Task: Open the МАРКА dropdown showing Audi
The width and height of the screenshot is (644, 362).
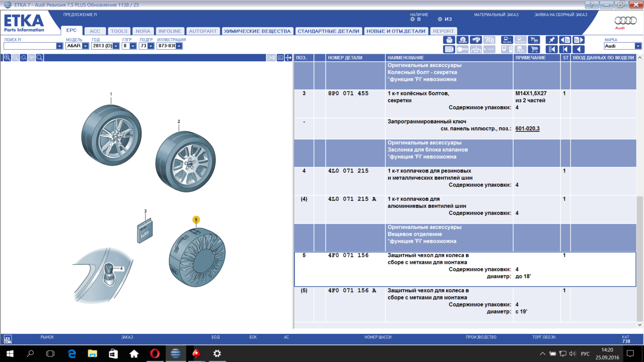Action: 638,46
